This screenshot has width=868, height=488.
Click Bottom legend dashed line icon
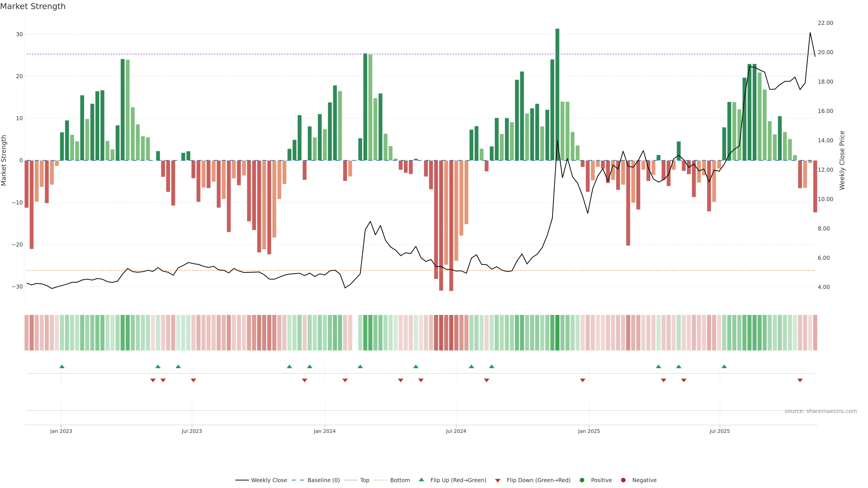pyautogui.click(x=380, y=480)
